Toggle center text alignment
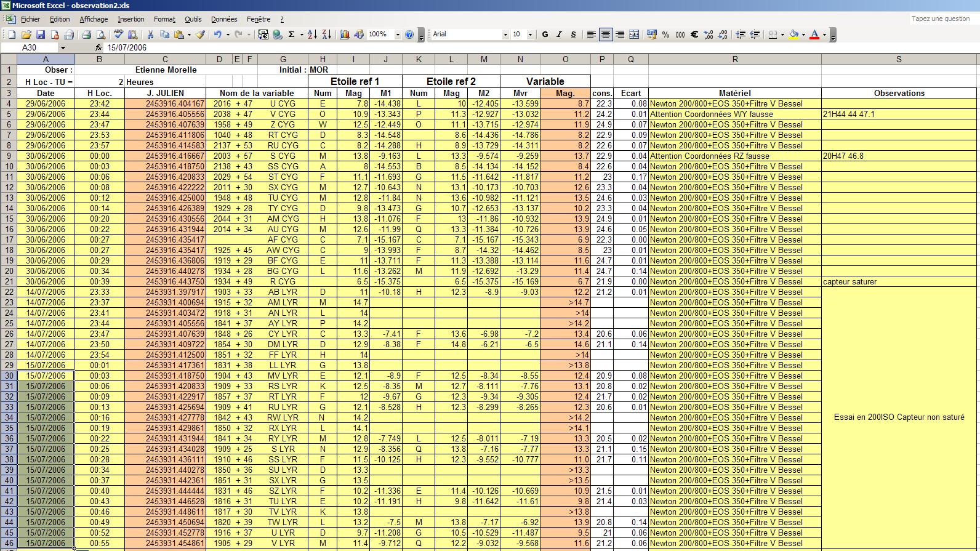Image resolution: width=980 pixels, height=551 pixels. [606, 34]
